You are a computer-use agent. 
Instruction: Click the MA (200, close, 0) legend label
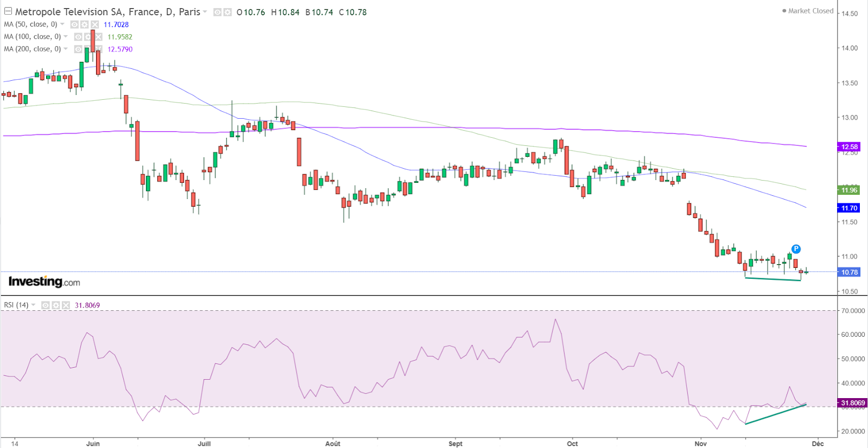(x=32, y=49)
